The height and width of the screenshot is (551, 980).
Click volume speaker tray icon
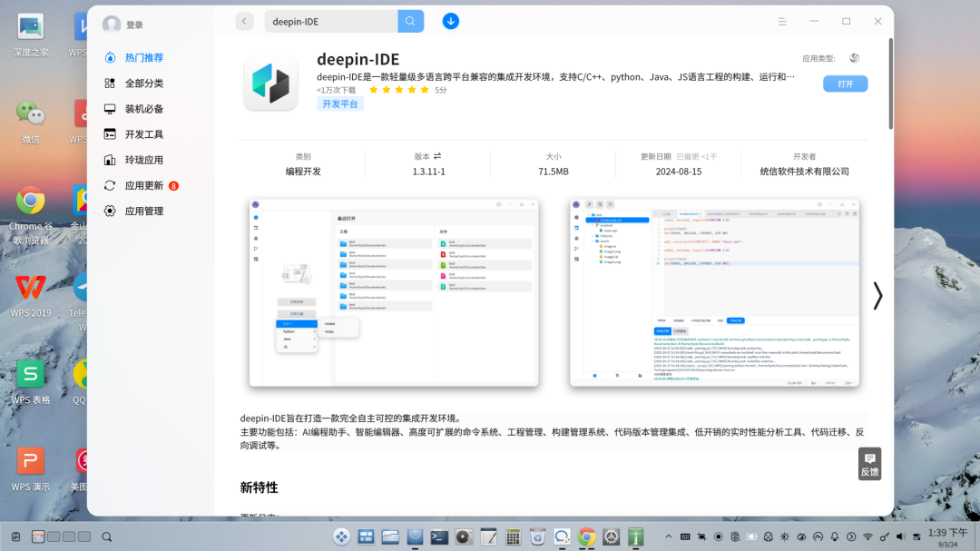point(900,536)
